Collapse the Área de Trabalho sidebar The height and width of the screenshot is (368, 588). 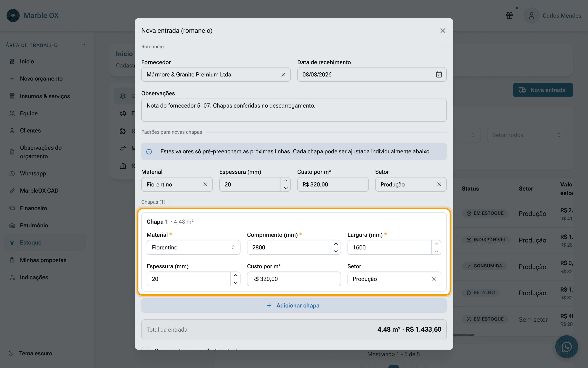point(85,46)
